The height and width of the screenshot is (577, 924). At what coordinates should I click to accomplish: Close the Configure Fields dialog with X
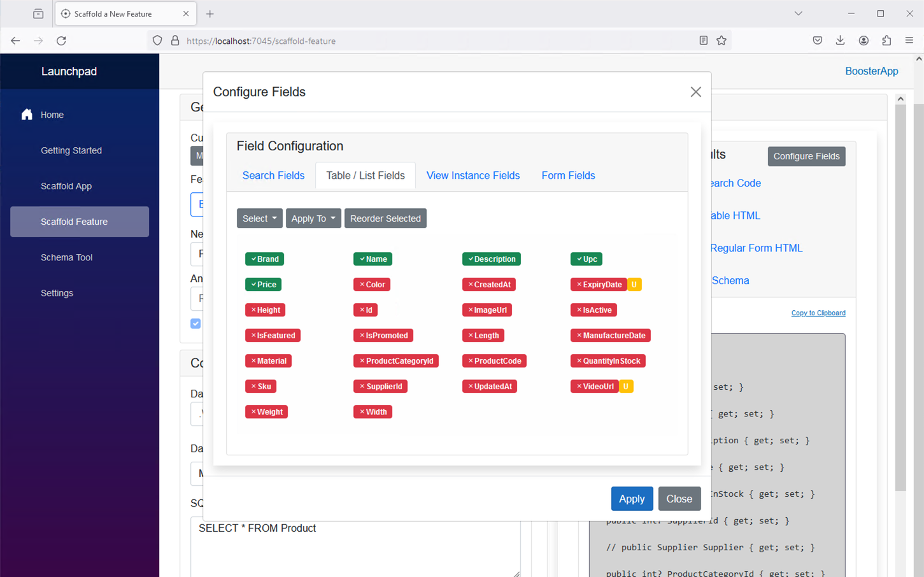[x=695, y=92]
